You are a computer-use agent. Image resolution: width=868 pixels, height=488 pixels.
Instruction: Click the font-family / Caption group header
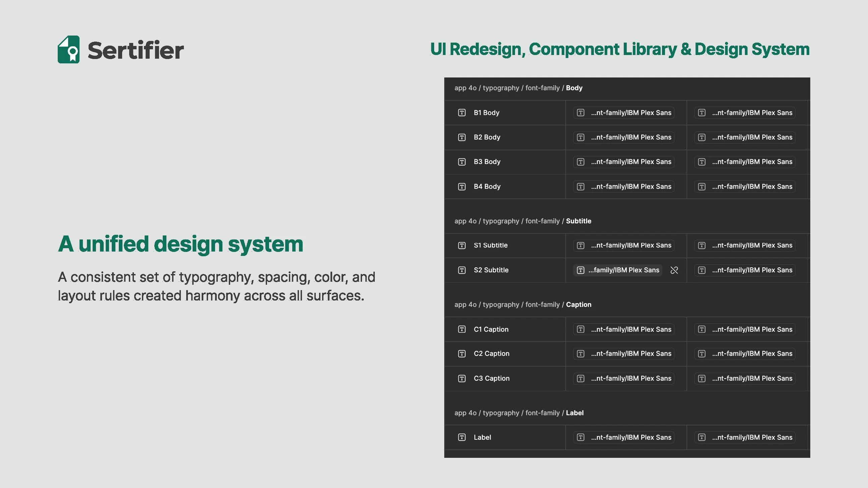point(523,305)
